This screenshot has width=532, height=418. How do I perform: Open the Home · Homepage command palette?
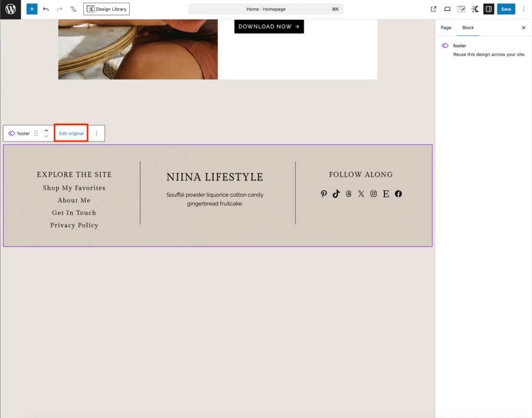266,9
